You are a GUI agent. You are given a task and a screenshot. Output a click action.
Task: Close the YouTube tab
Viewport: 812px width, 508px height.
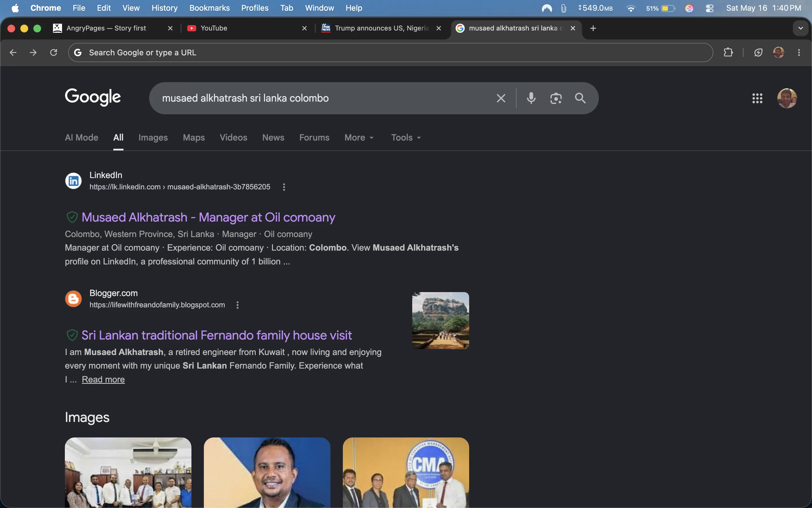pyautogui.click(x=305, y=28)
